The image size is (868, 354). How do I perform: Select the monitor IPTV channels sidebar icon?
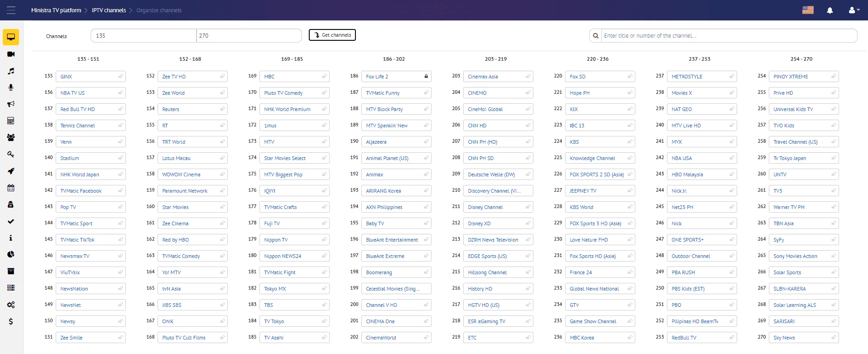pyautogui.click(x=11, y=37)
